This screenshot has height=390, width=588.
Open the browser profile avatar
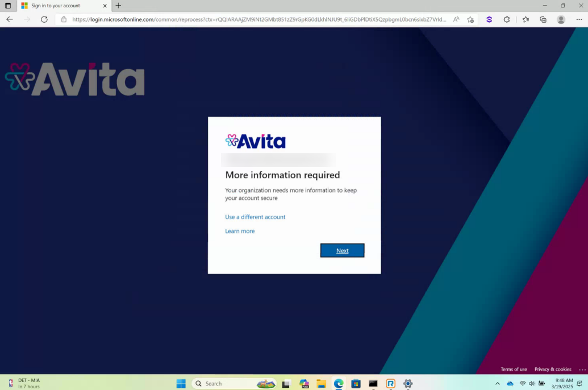pos(561,19)
